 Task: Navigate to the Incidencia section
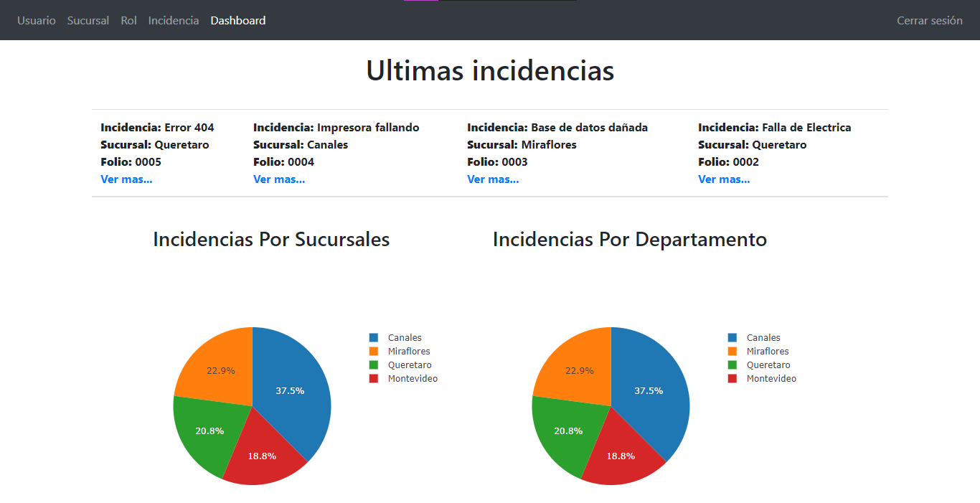(174, 21)
